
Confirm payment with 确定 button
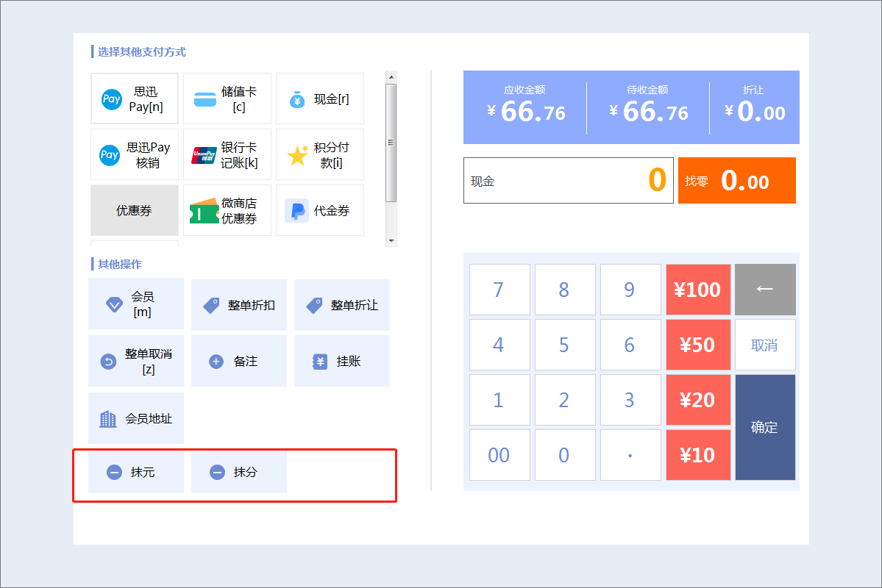(x=765, y=427)
